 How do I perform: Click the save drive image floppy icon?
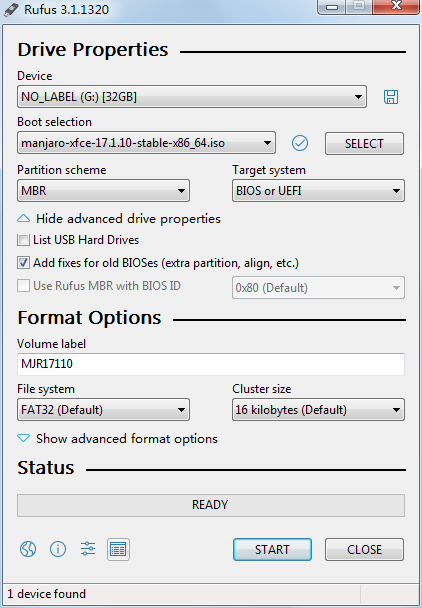point(391,97)
